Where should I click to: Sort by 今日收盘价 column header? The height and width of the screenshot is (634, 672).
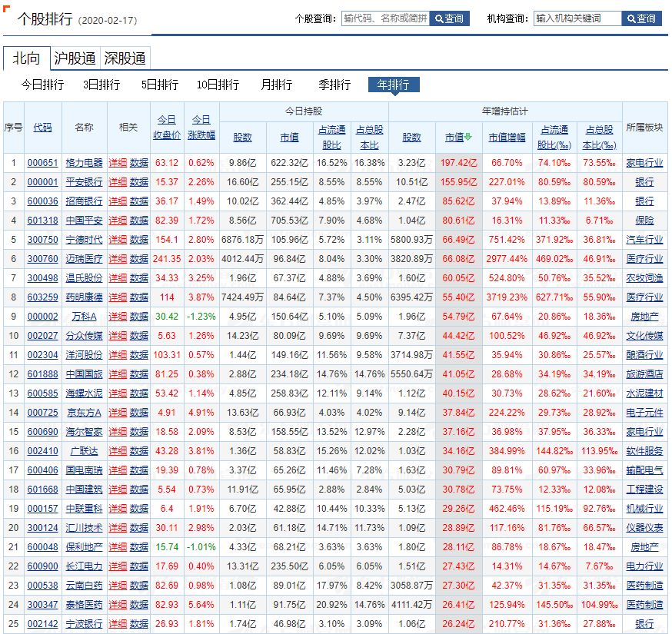click(x=167, y=128)
